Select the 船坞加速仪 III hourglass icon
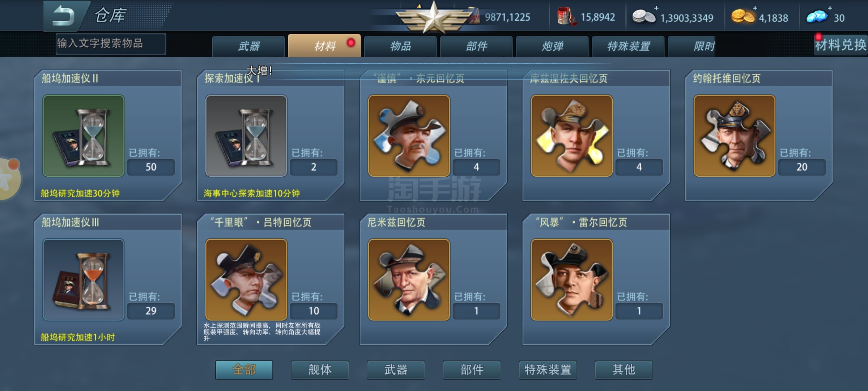Image resolution: width=868 pixels, height=391 pixels. [x=84, y=279]
